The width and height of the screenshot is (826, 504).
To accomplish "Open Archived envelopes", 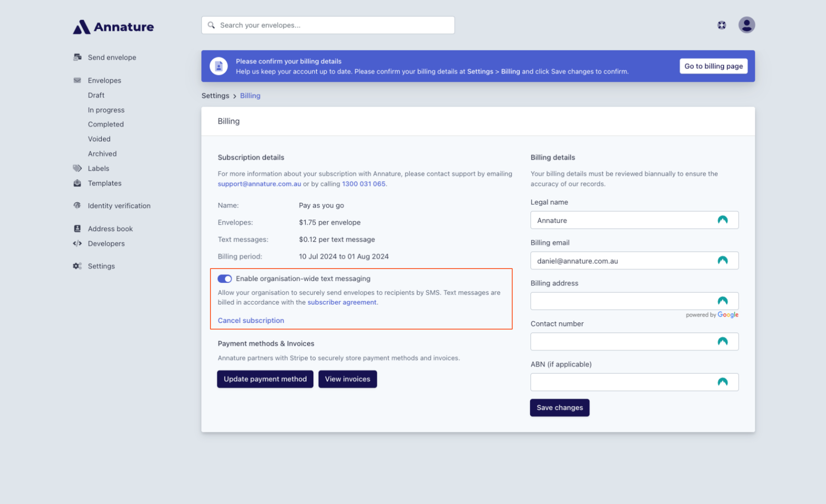I will pyautogui.click(x=102, y=154).
